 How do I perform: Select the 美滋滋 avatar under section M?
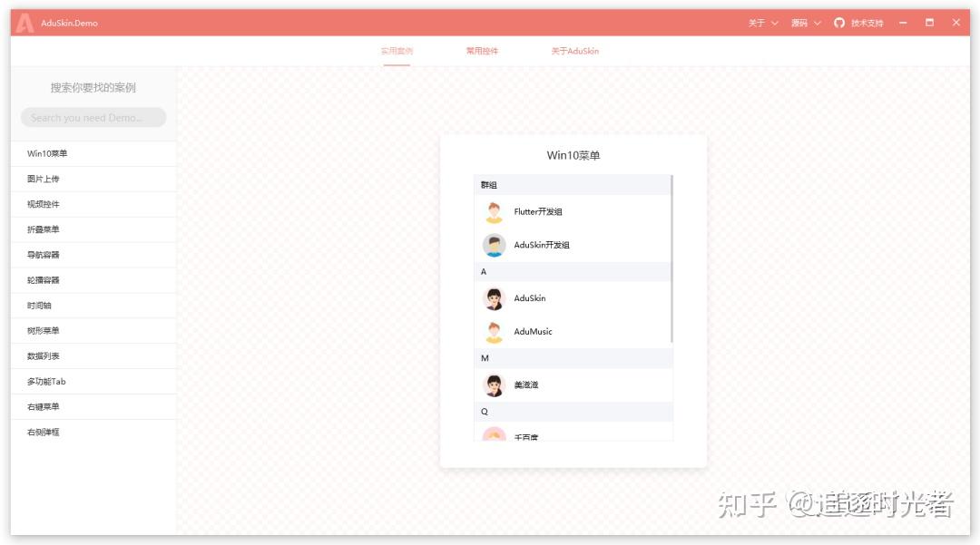point(494,384)
